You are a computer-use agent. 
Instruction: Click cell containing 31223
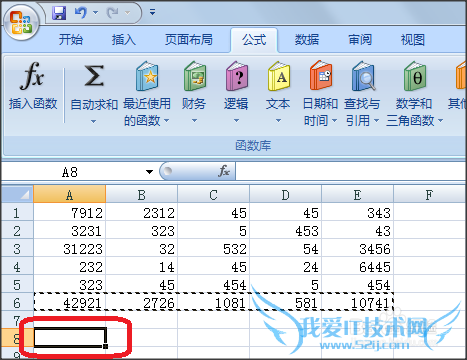click(x=69, y=249)
